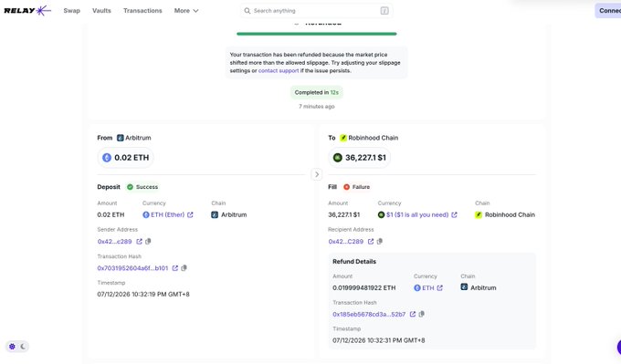
Task: Click the Arbitrum chain icon next to From
Action: tap(120, 138)
